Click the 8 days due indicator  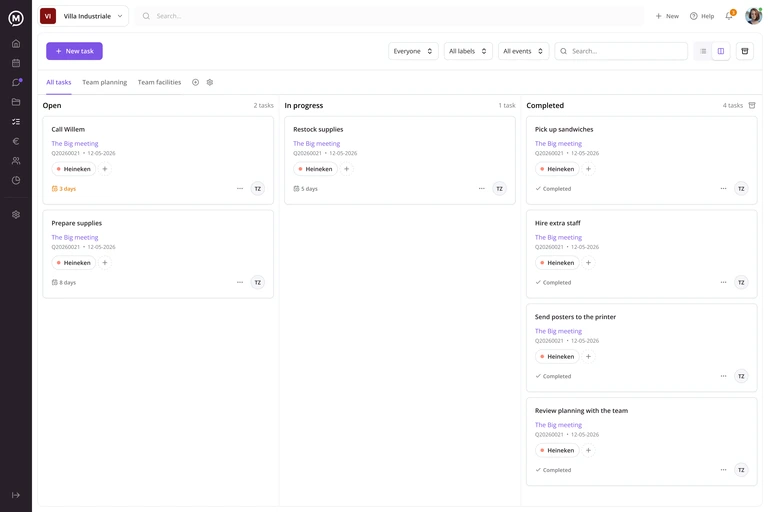coord(64,282)
